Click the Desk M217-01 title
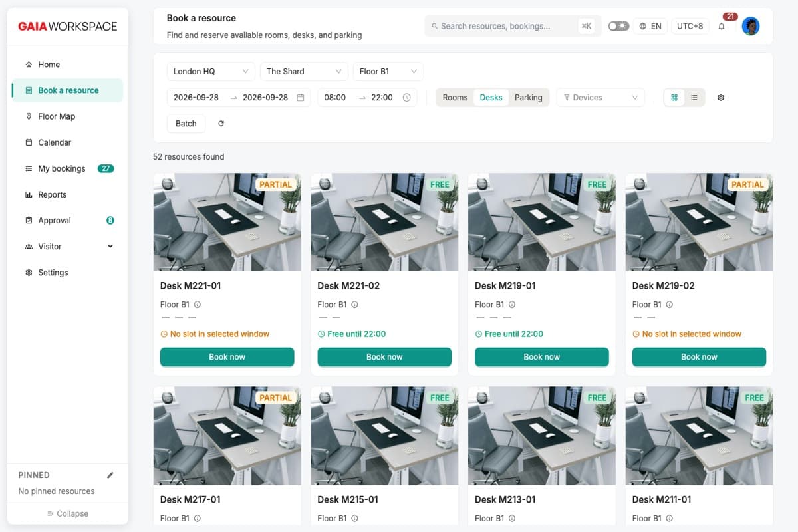 [x=190, y=499]
